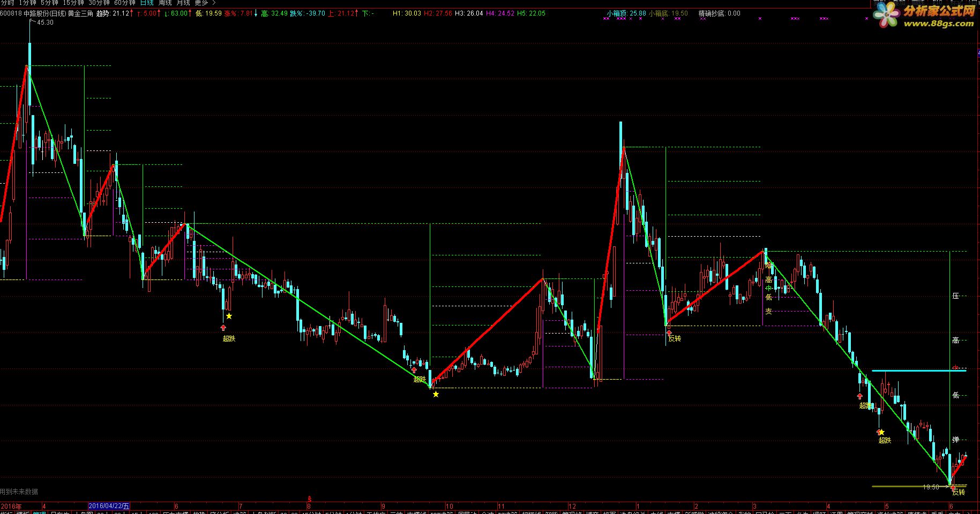Click the 小箱底: 19.50 value

pyautogui.click(x=668, y=13)
